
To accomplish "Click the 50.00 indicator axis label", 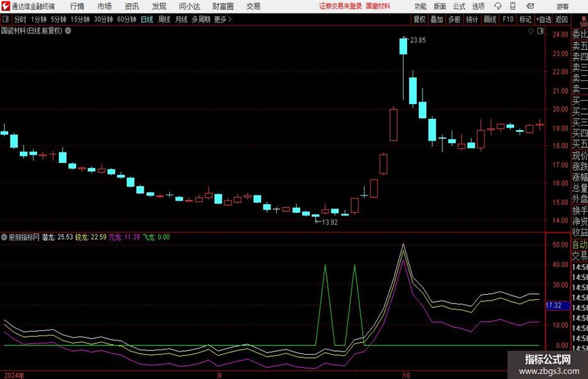I will click(x=560, y=245).
